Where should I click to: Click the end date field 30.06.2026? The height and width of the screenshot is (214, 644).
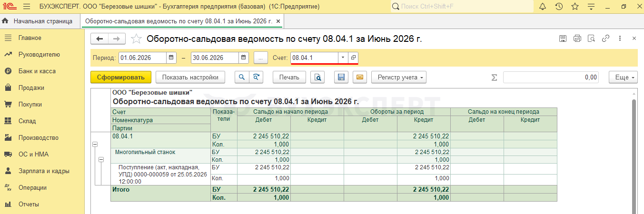point(215,58)
